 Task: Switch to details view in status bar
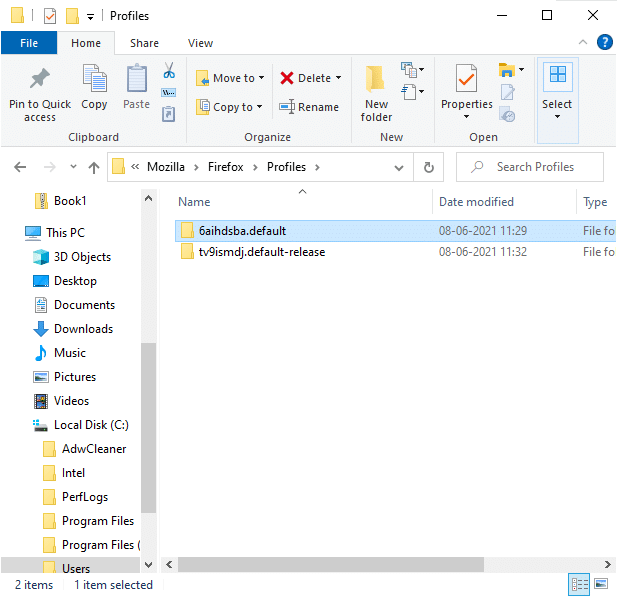click(579, 585)
